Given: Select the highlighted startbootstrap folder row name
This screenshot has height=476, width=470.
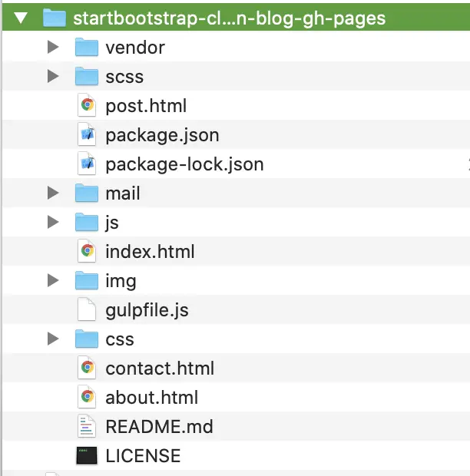Looking at the screenshot, I should (x=230, y=17).
